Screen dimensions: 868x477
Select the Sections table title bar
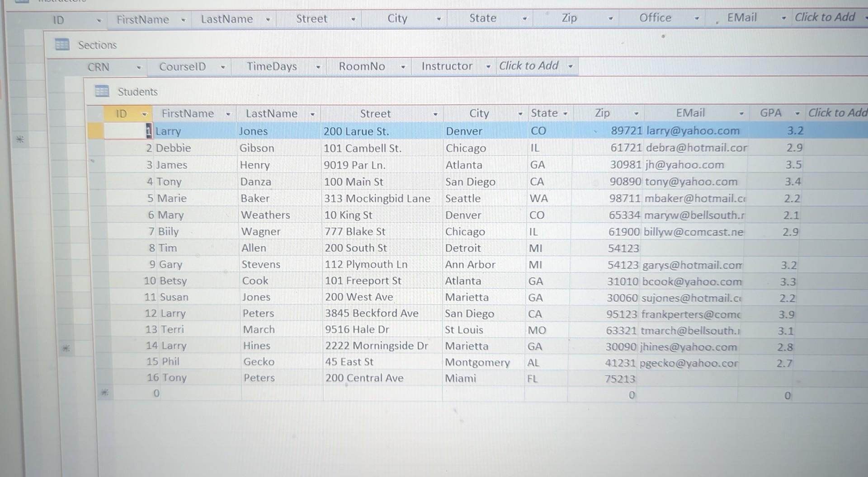pos(97,45)
